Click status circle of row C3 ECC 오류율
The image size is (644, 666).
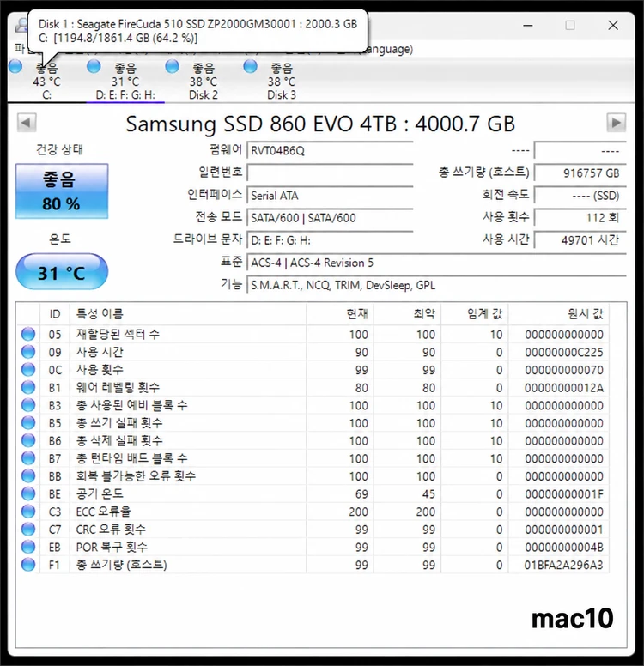tap(28, 512)
